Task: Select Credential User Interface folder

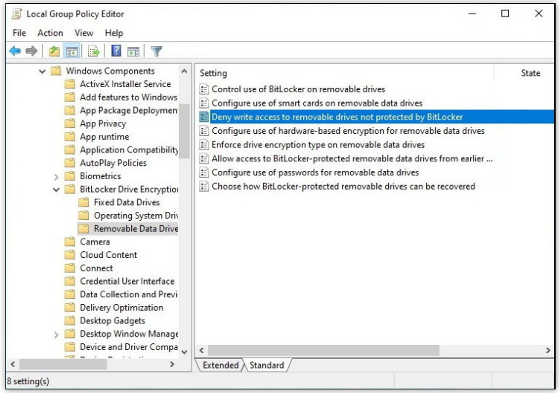Action: click(127, 282)
